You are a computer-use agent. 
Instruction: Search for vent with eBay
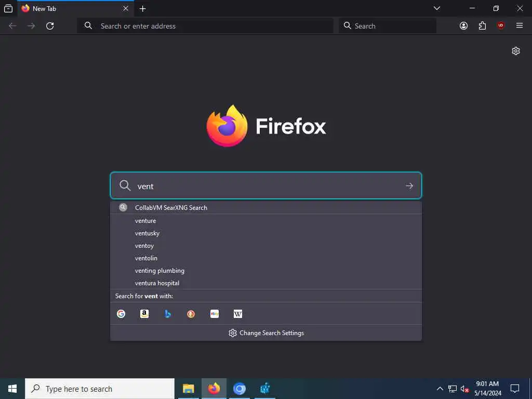(x=215, y=314)
